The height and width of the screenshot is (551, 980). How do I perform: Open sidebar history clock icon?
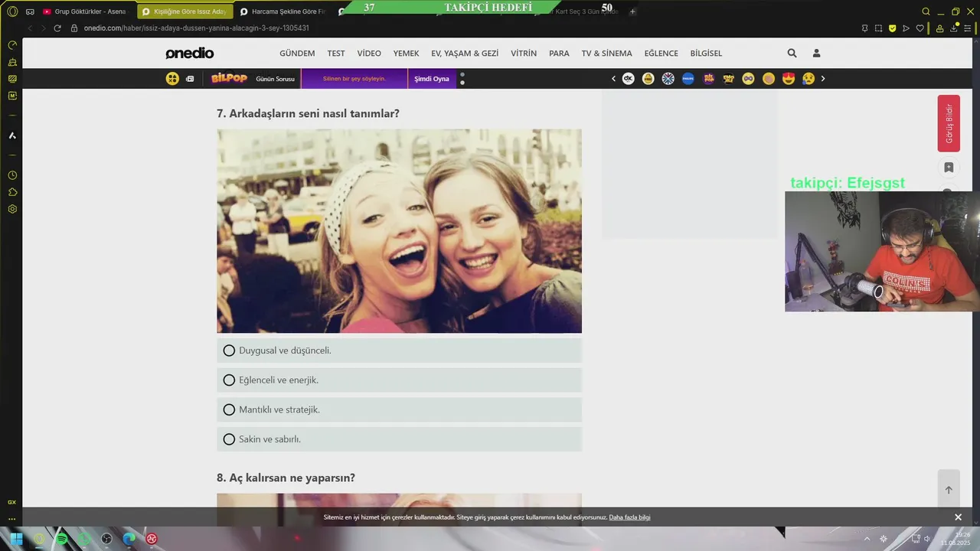click(12, 175)
